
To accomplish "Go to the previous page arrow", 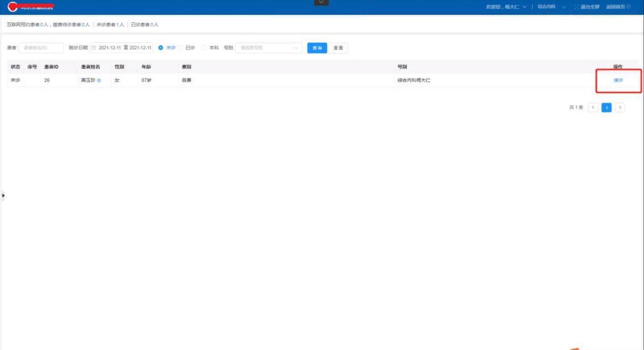I will pyautogui.click(x=593, y=107).
